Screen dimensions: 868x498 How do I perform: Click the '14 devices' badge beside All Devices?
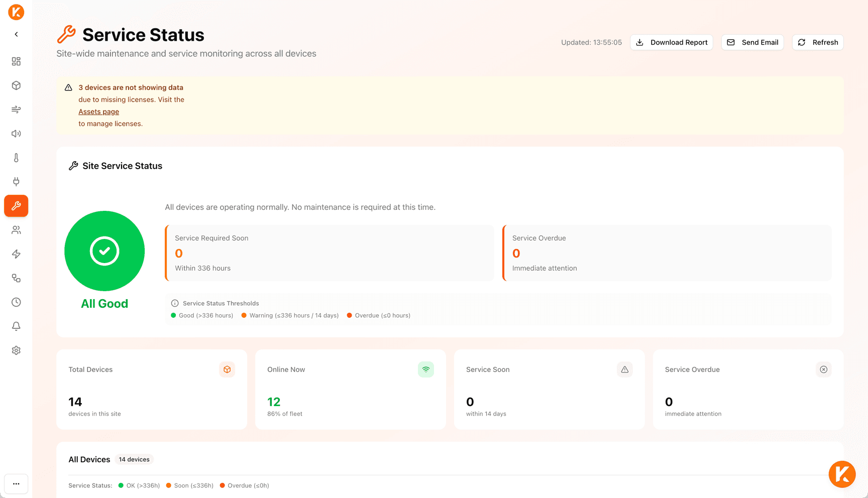pos(134,459)
